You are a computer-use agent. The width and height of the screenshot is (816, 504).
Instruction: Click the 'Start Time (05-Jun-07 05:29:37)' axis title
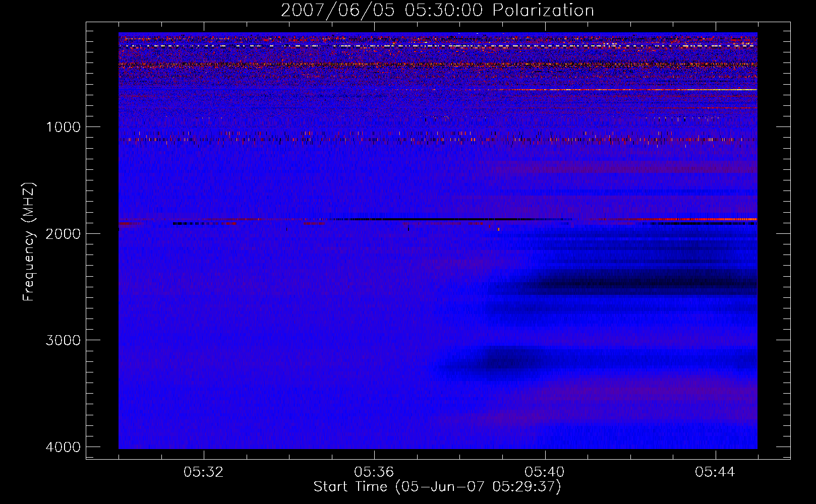[437, 487]
